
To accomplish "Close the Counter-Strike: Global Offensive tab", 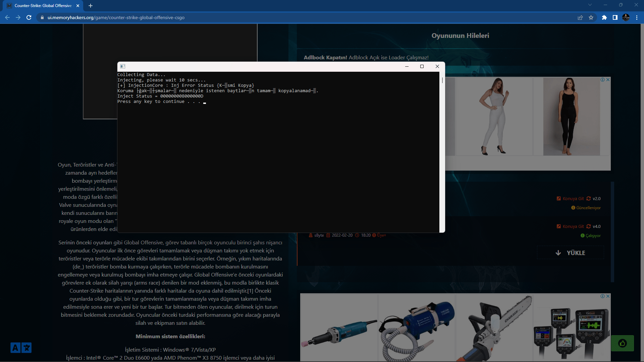I will pos(78,6).
